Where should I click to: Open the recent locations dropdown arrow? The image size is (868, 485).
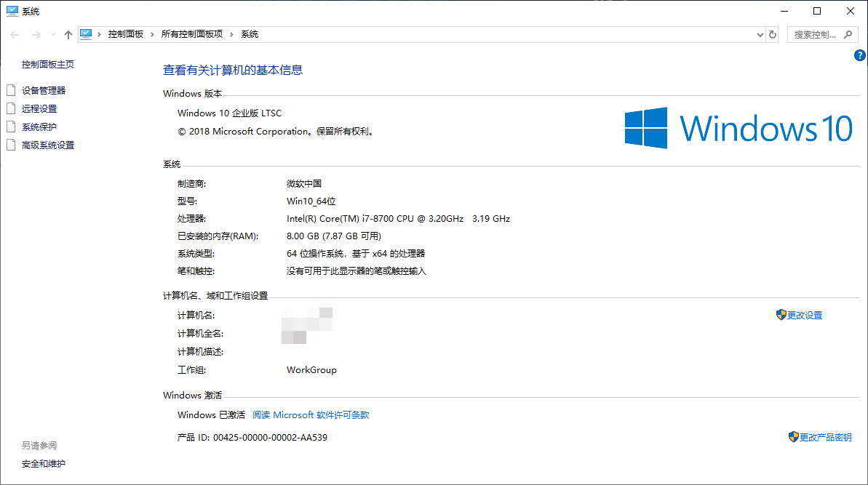[x=53, y=35]
